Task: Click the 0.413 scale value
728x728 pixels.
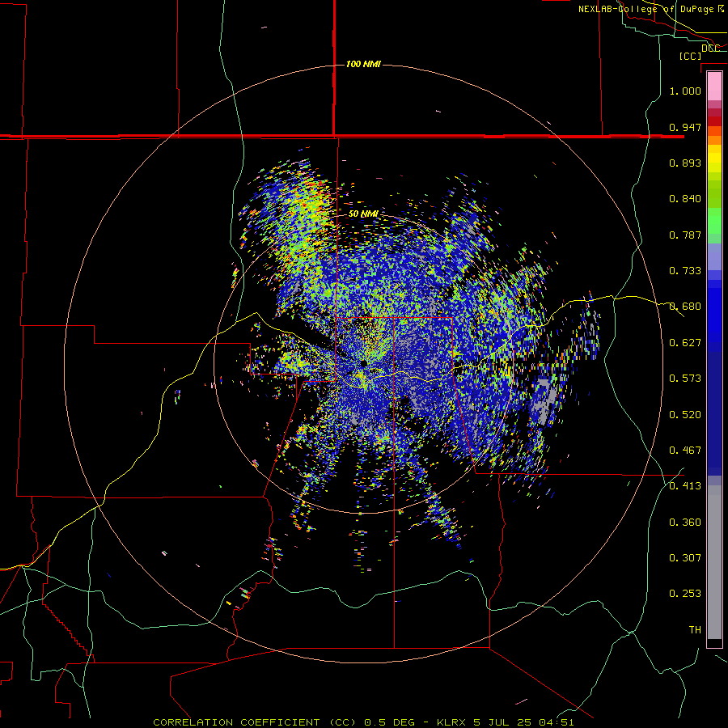Action: 685,486
